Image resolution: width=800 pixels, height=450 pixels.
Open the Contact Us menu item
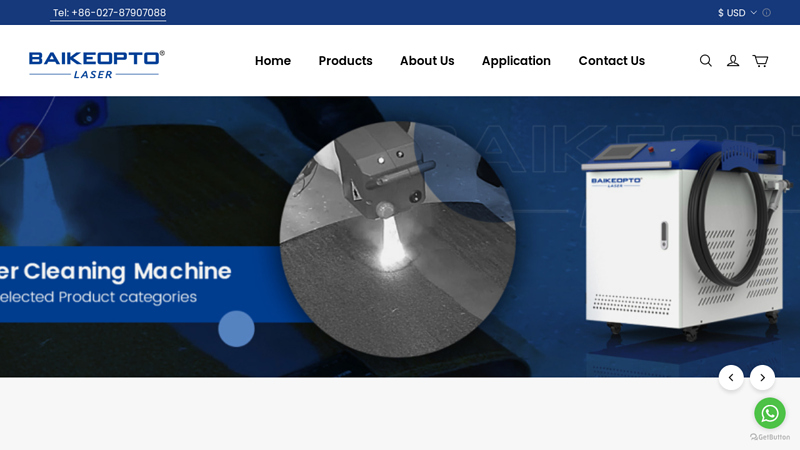[x=612, y=61]
